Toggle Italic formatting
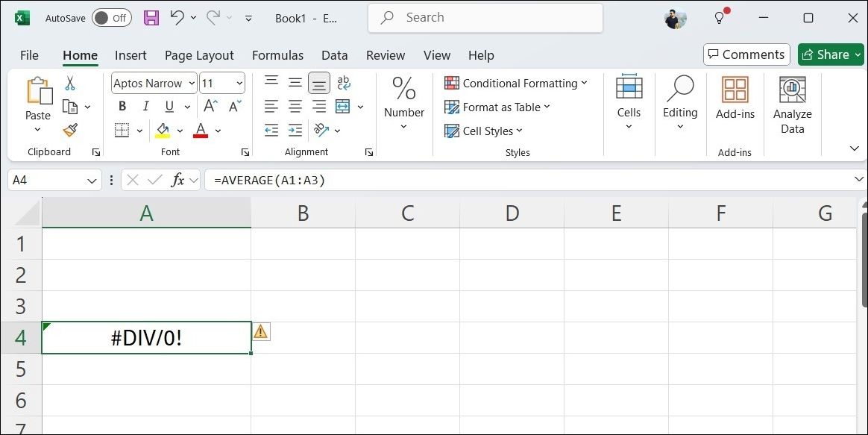This screenshot has height=435, width=868. point(145,107)
